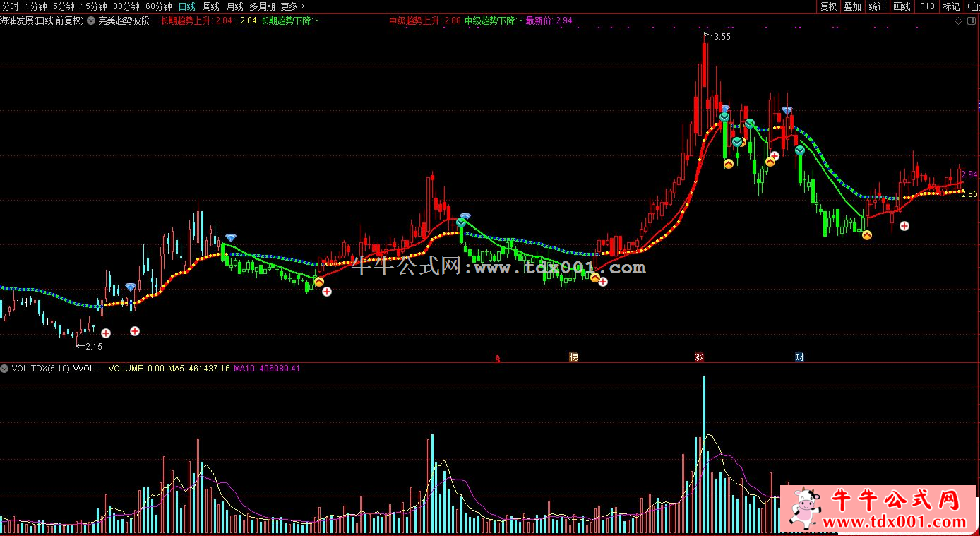The width and height of the screenshot is (980, 536).
Task: Click the 叠加 overlay button
Action: (x=853, y=6)
